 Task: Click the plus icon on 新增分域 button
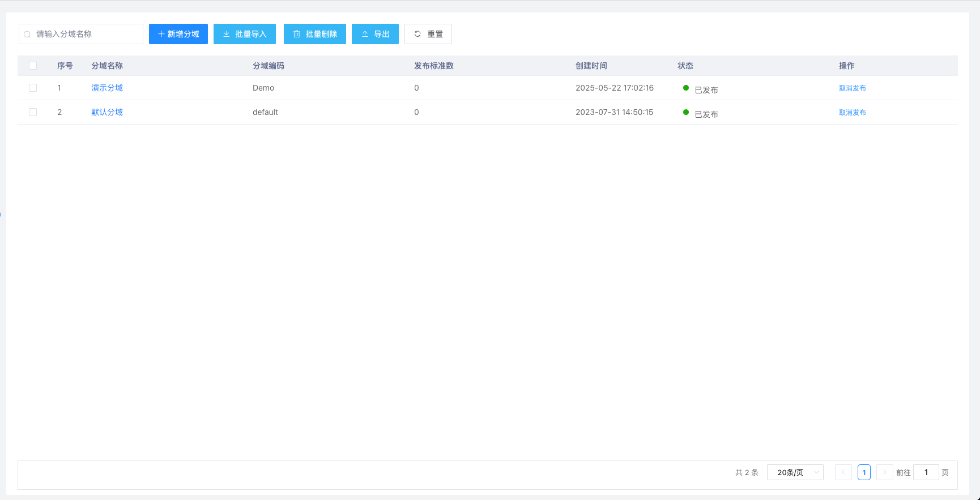point(161,34)
